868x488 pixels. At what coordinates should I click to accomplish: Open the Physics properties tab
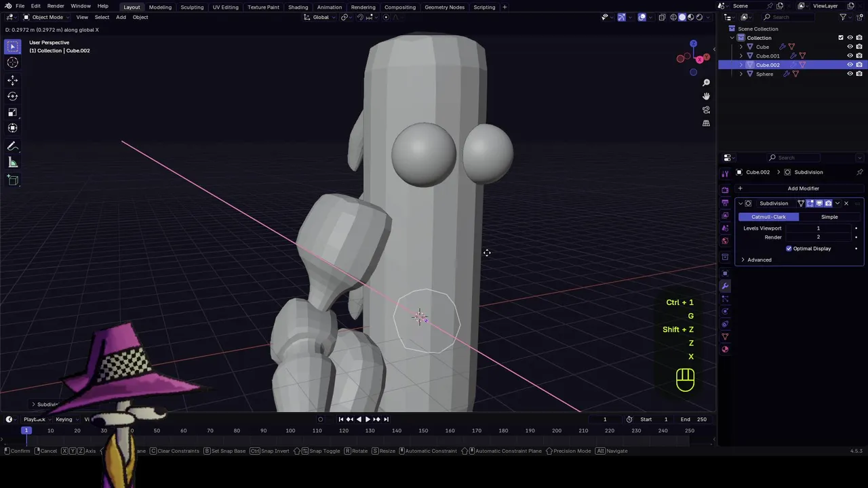(x=725, y=312)
